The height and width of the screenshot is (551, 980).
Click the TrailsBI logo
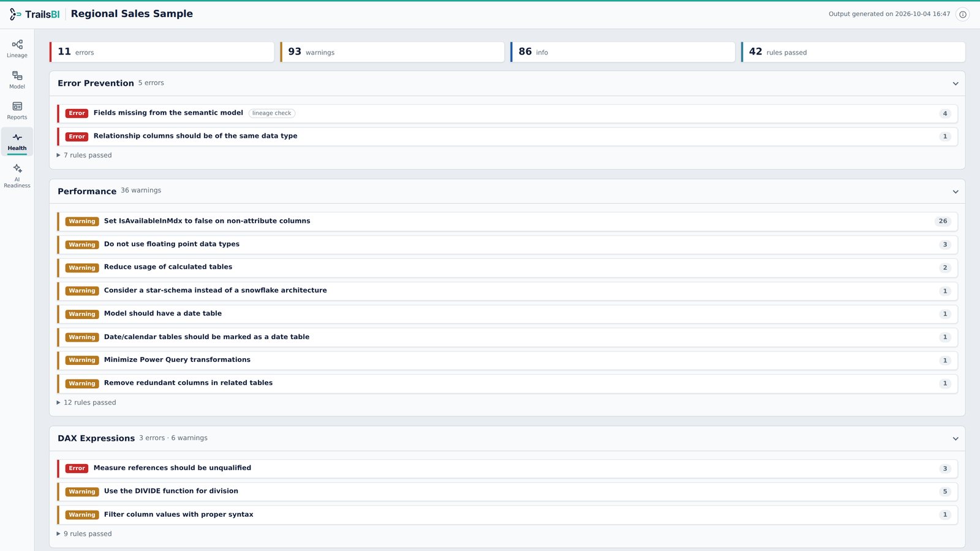(x=35, y=14)
